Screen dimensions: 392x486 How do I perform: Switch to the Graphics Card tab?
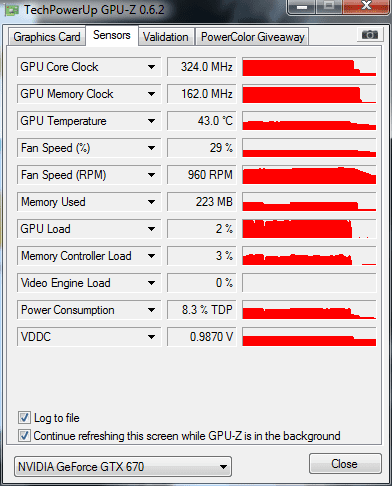point(47,37)
